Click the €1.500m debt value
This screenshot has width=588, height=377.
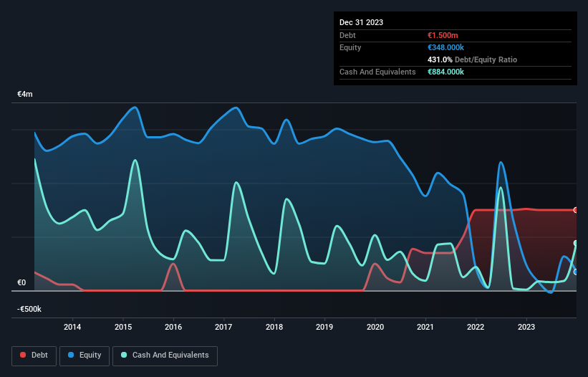tap(443, 35)
